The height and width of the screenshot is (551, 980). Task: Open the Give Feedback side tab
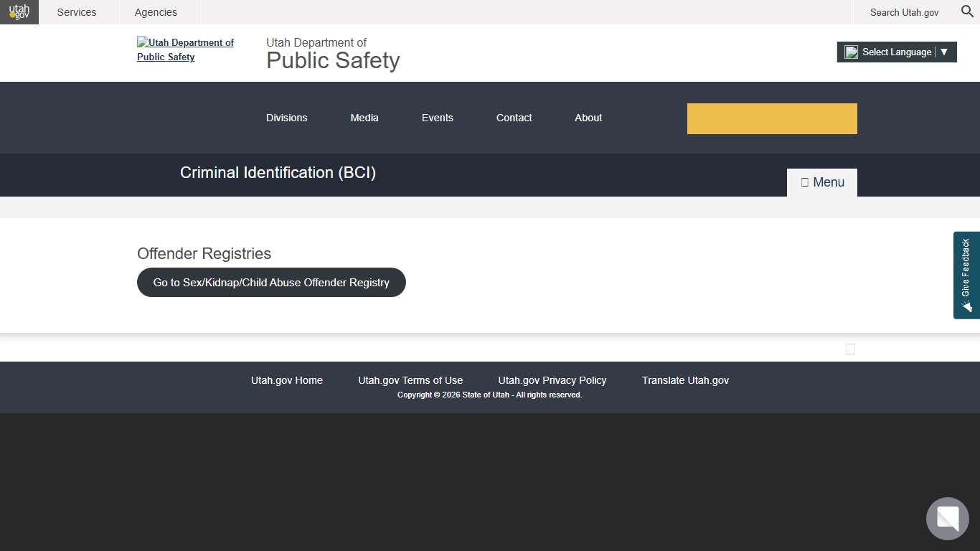tap(966, 275)
